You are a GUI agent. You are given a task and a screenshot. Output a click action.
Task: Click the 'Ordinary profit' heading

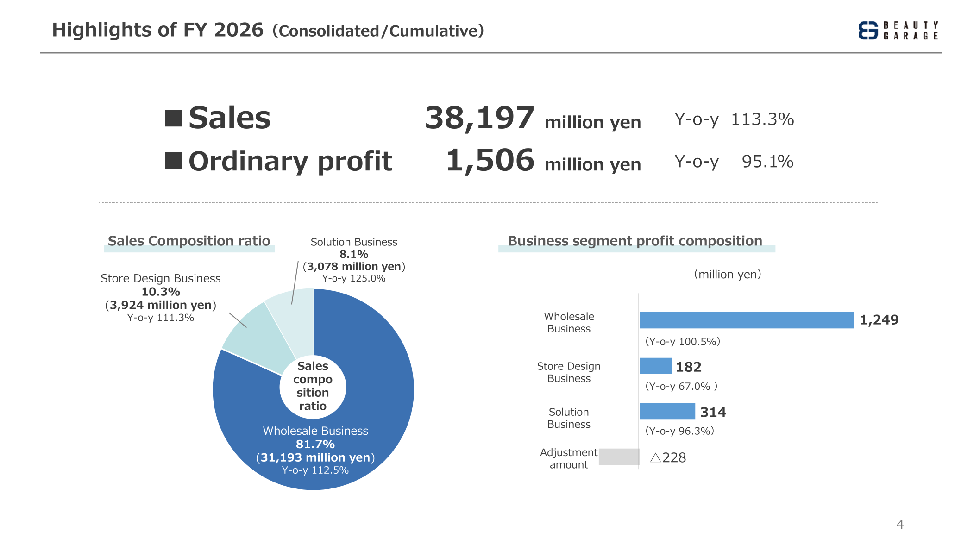pyautogui.click(x=290, y=161)
